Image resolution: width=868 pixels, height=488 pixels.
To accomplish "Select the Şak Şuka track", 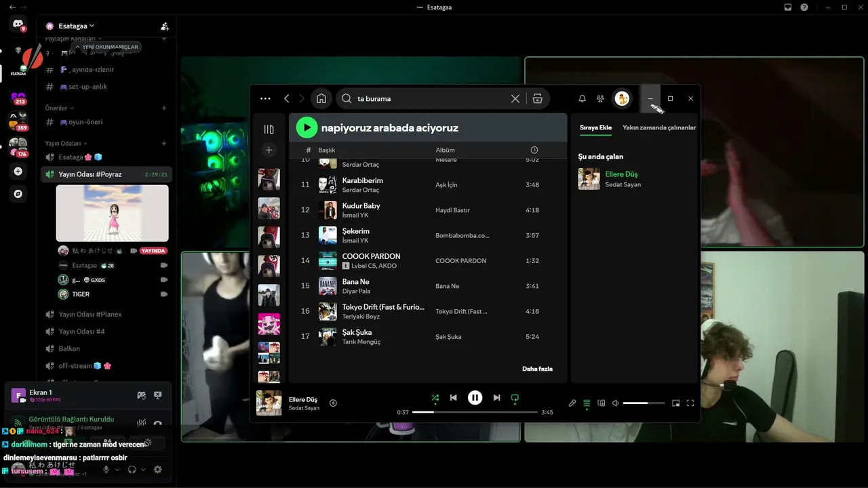I will (x=428, y=337).
